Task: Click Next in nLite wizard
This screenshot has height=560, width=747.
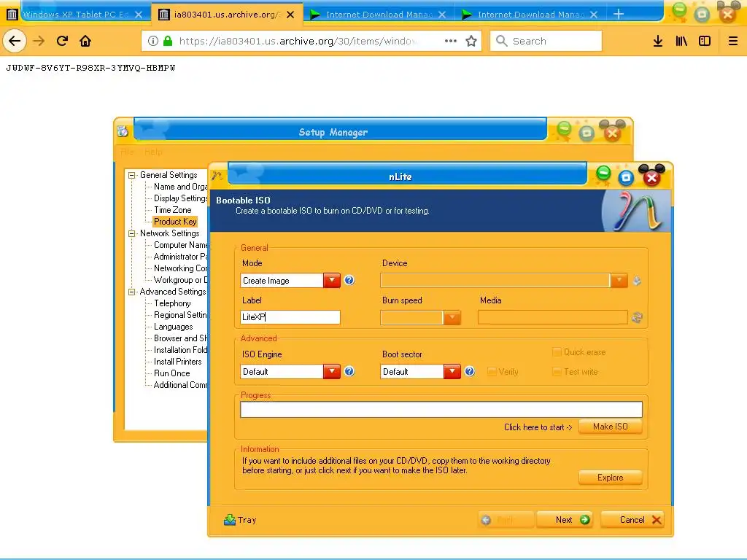Action: [565, 520]
